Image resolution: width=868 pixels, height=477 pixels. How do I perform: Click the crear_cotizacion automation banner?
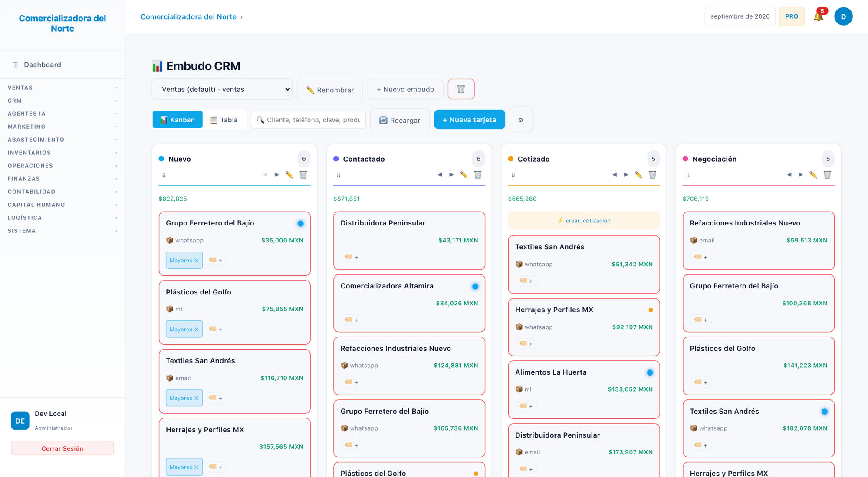[x=584, y=221]
